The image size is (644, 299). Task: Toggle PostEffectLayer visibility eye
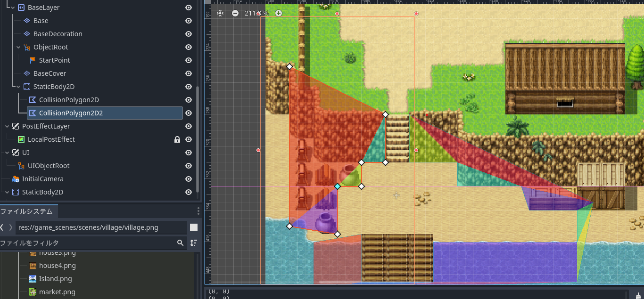pos(189,126)
